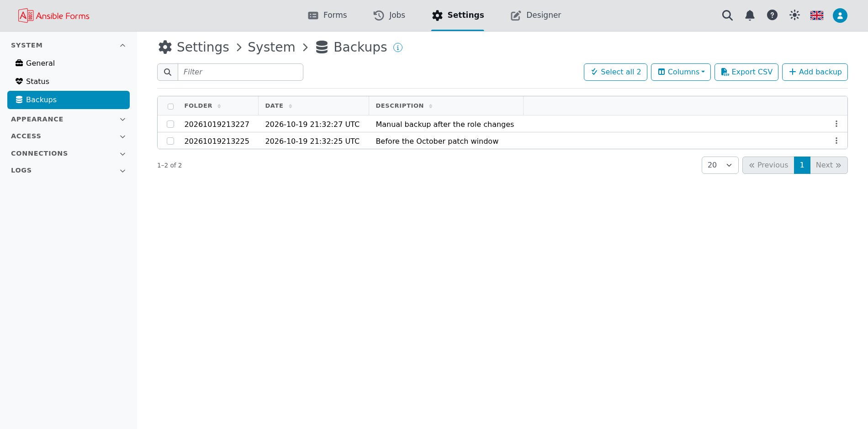Image resolution: width=868 pixels, height=429 pixels.
Task: Open actions menu for backup 20261019213225
Action: point(836,141)
